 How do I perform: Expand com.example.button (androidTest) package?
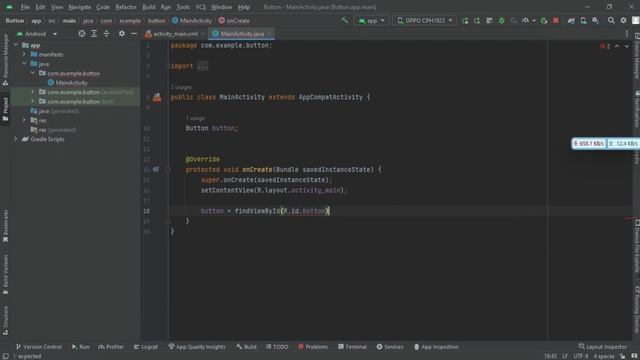(x=33, y=92)
